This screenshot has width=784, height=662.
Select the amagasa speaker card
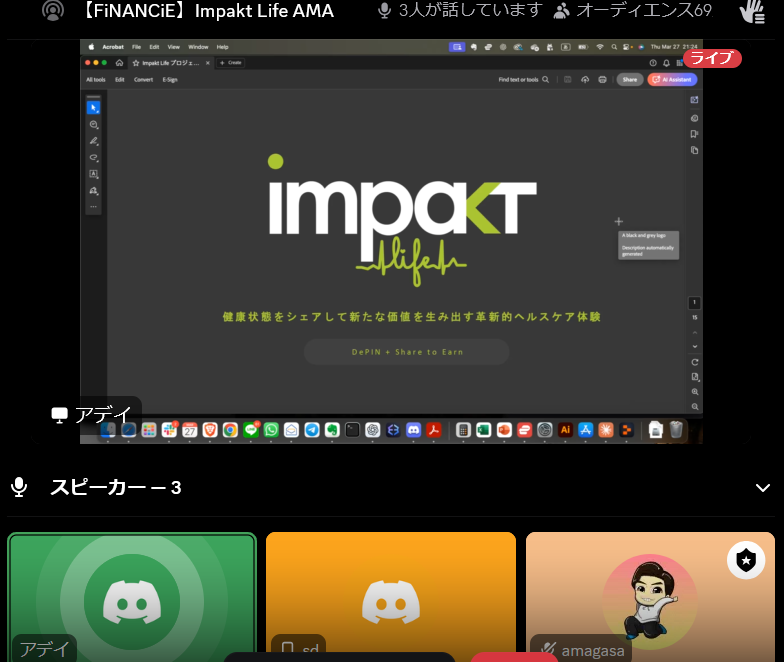[x=650, y=597]
